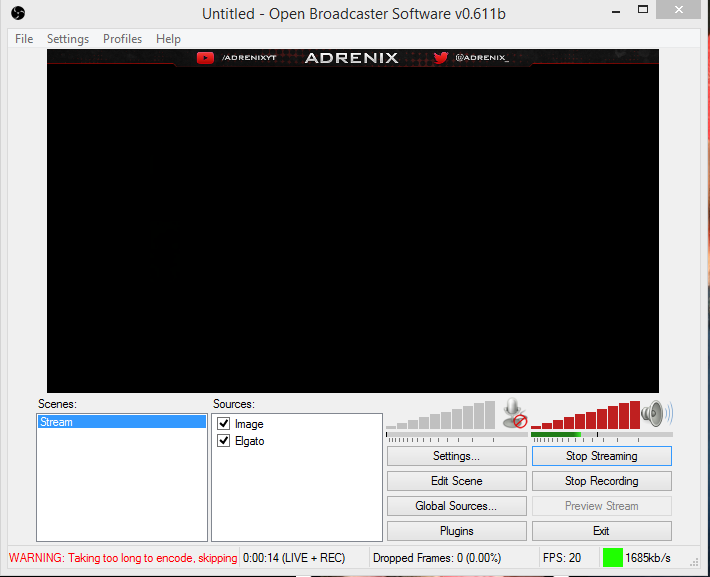Click the Preview Stream button
This screenshot has width=710, height=577.
tap(602, 506)
